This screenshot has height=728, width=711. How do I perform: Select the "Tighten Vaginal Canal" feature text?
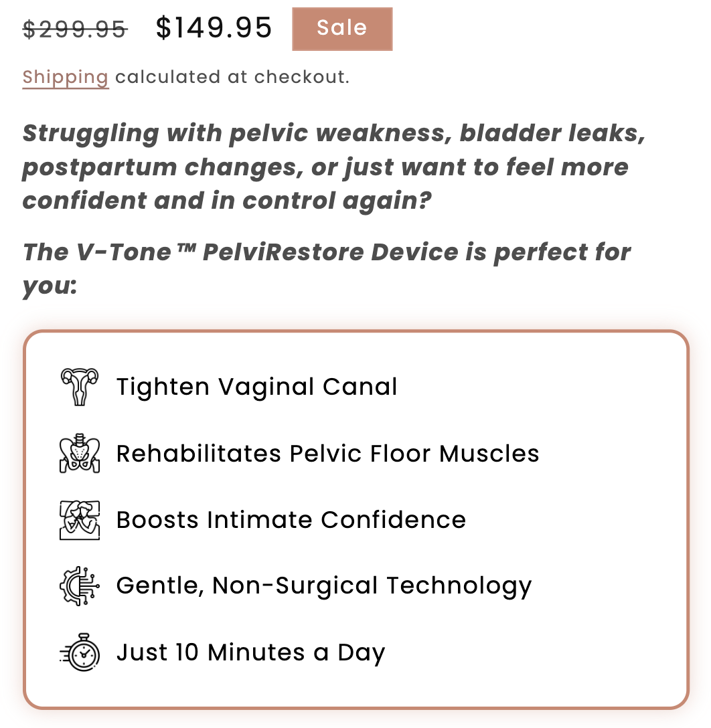point(257,387)
